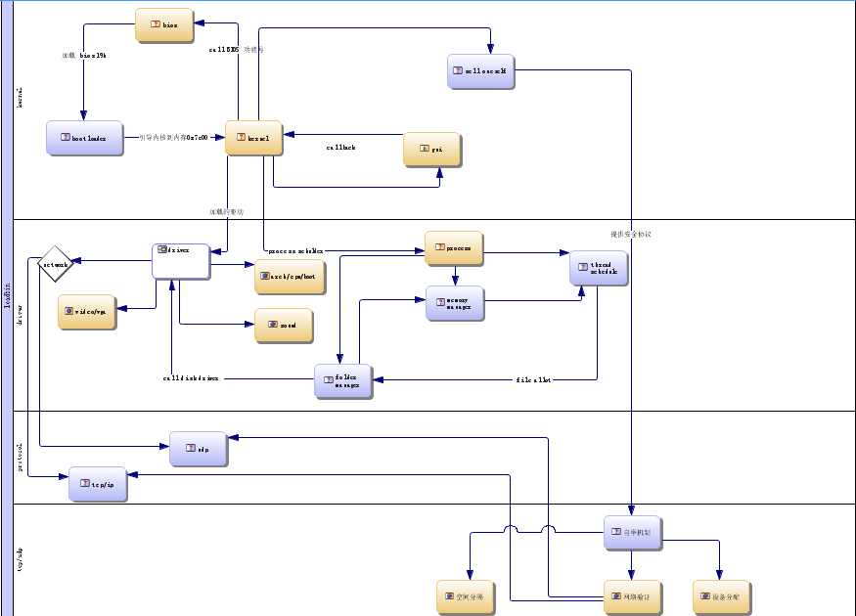This screenshot has width=856, height=616.
Task: Select the 设备分配 node
Action: pos(722,596)
